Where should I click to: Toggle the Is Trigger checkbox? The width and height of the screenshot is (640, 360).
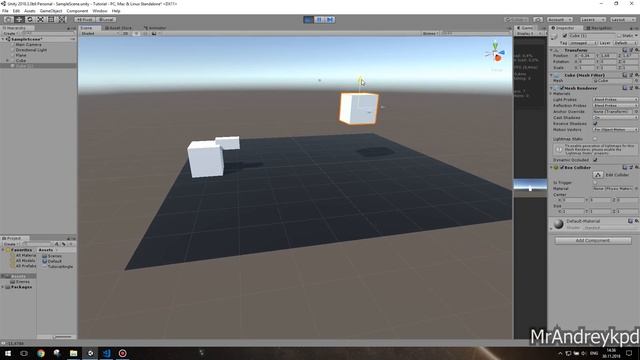[595, 183]
